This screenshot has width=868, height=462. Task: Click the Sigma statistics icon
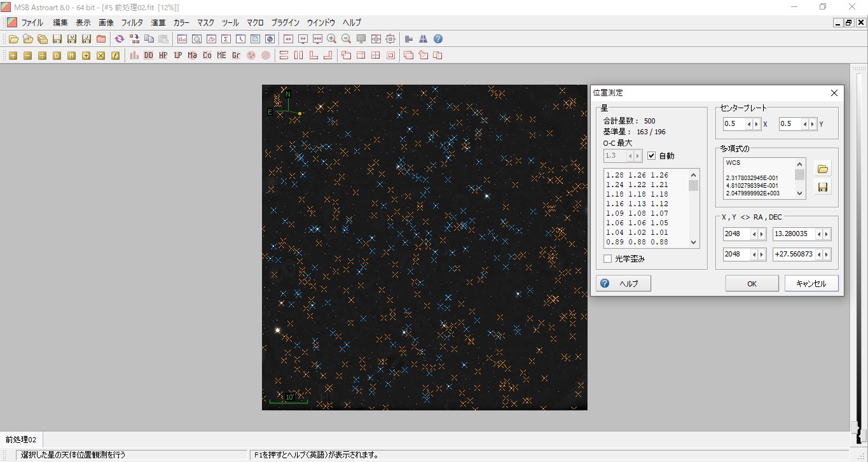coord(226,39)
